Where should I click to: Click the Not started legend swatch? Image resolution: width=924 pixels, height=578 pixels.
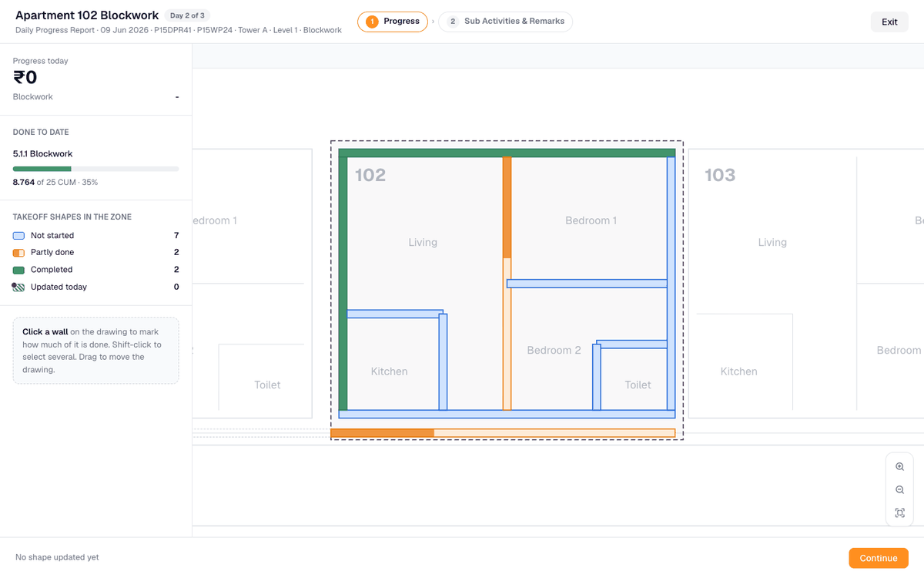pos(18,236)
